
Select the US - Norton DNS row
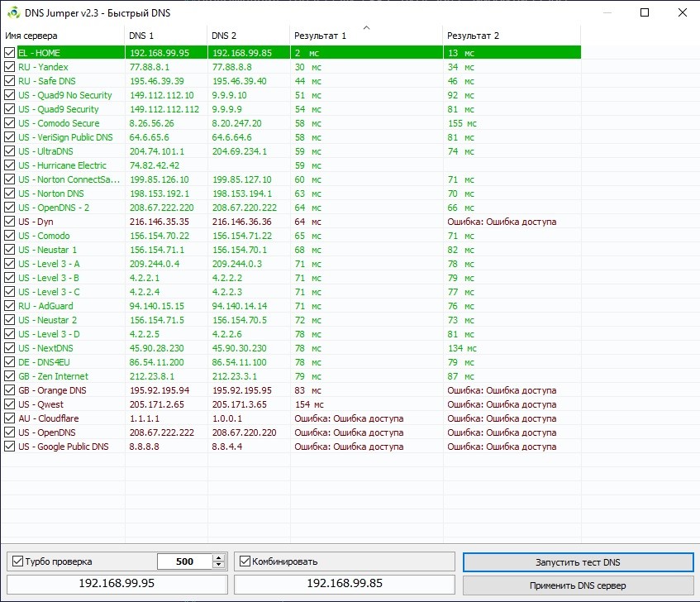(x=291, y=193)
